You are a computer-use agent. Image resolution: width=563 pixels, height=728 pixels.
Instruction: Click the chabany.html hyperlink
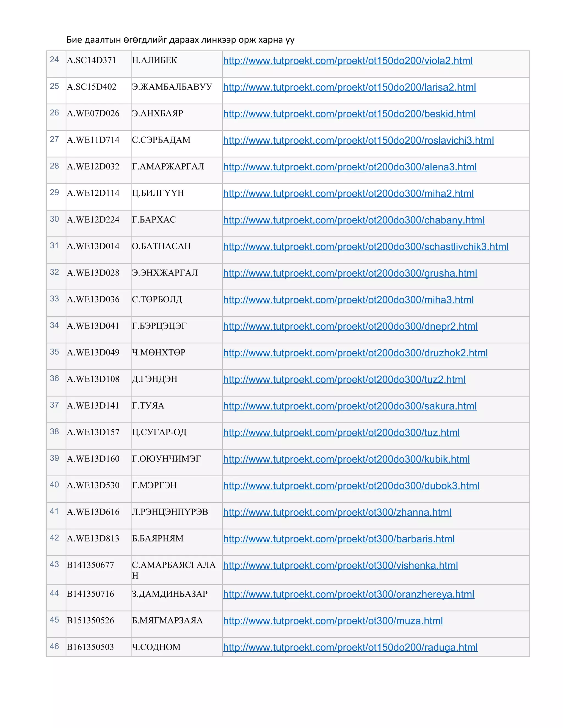[354, 220]
